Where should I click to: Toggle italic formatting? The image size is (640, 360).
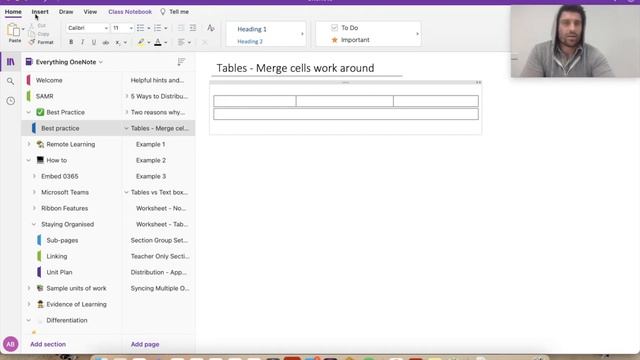click(82, 42)
